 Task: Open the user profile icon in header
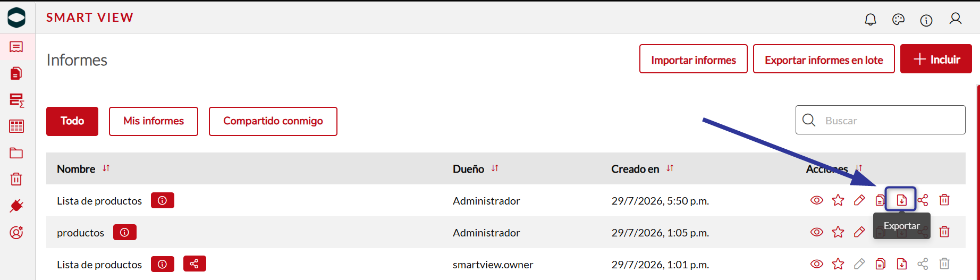956,19
